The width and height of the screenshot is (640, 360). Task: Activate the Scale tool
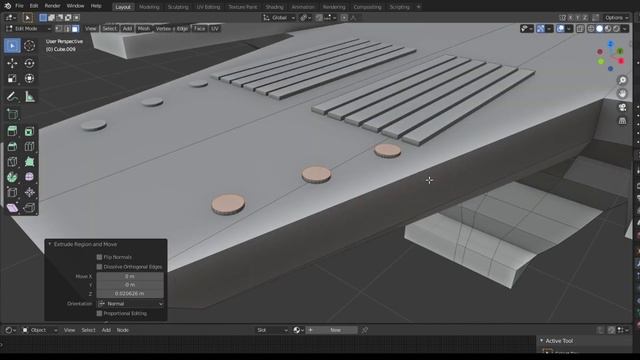12,78
